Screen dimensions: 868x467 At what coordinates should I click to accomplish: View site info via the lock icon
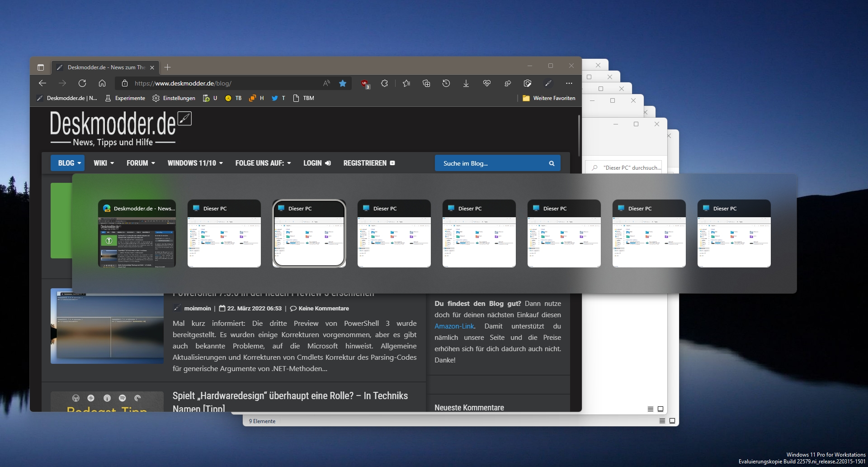coord(125,83)
